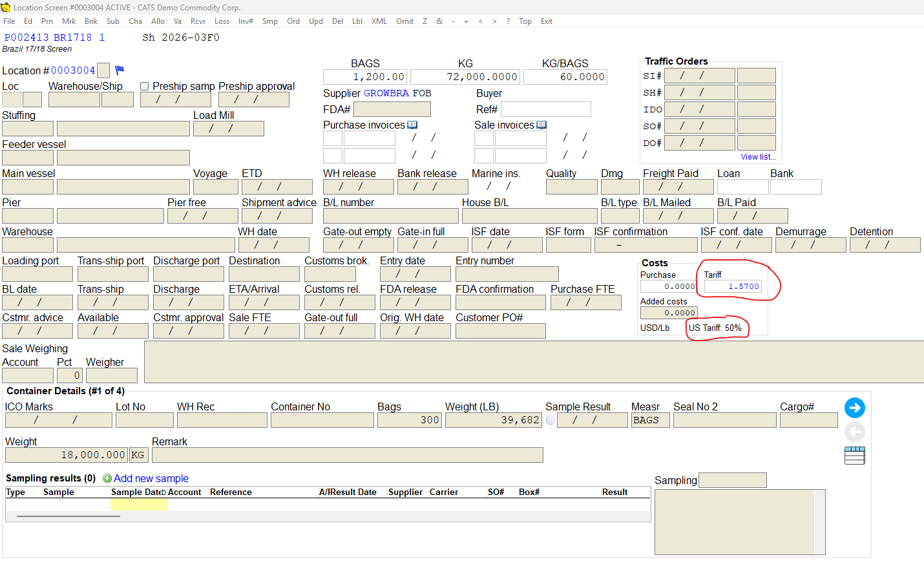This screenshot has width=924, height=570.
Task: Click the View list... link
Action: coord(758,157)
